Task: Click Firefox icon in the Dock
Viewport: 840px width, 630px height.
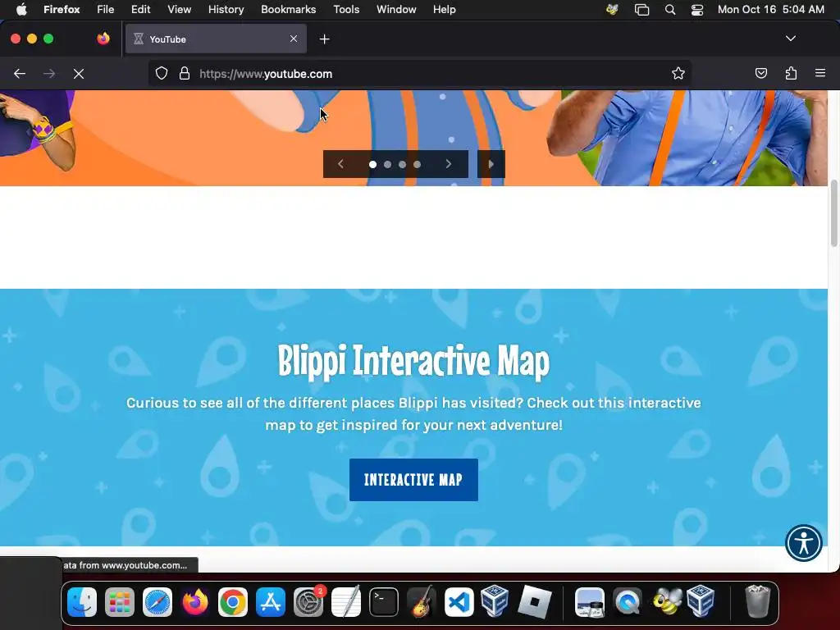Action: pyautogui.click(x=195, y=602)
